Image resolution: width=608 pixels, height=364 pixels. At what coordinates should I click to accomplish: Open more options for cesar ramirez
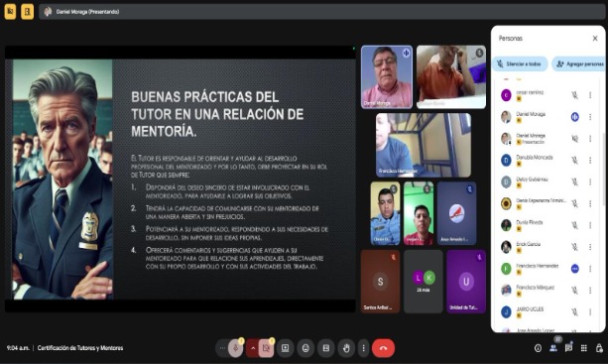point(590,95)
